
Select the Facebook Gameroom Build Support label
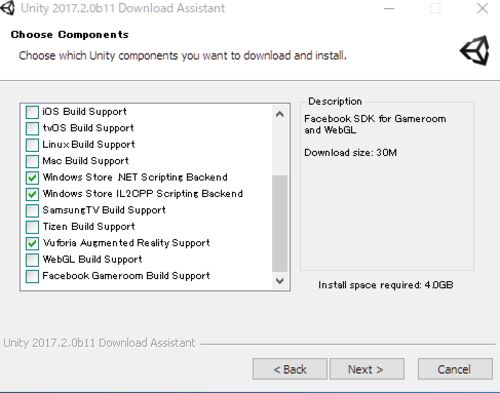point(126,276)
